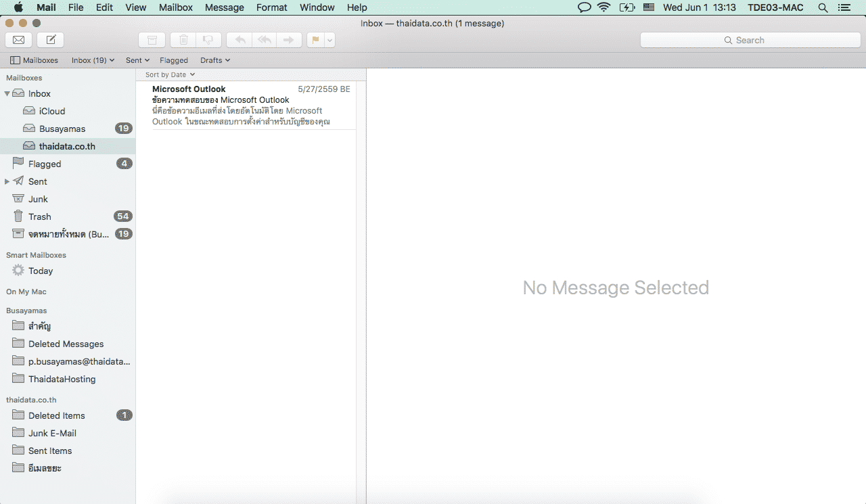
Task: Click the Reply arrow icon
Action: pyautogui.click(x=240, y=40)
